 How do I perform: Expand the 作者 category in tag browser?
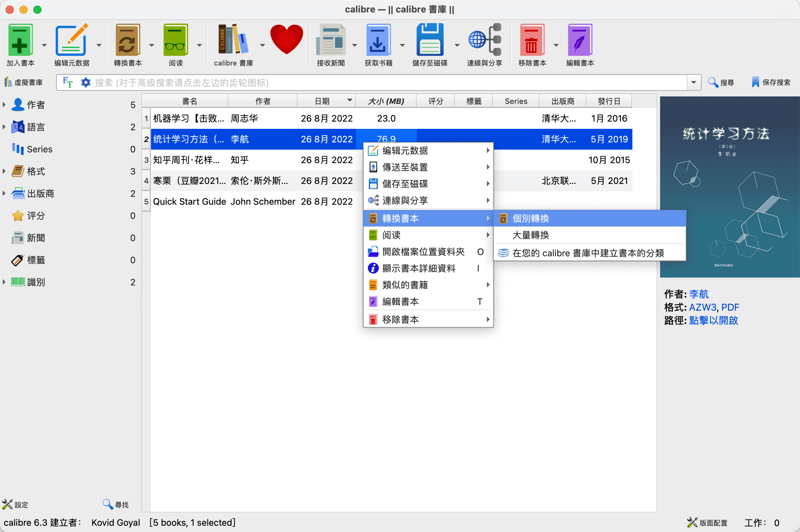click(x=4, y=105)
